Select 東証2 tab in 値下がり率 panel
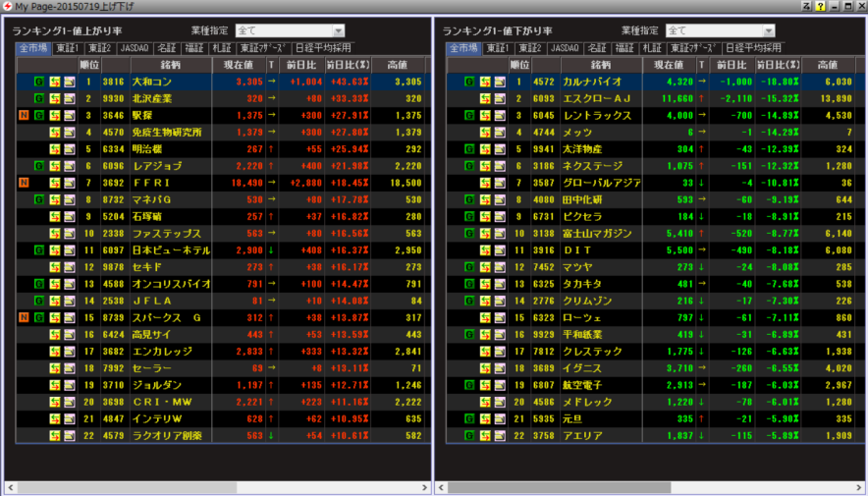 tap(530, 49)
